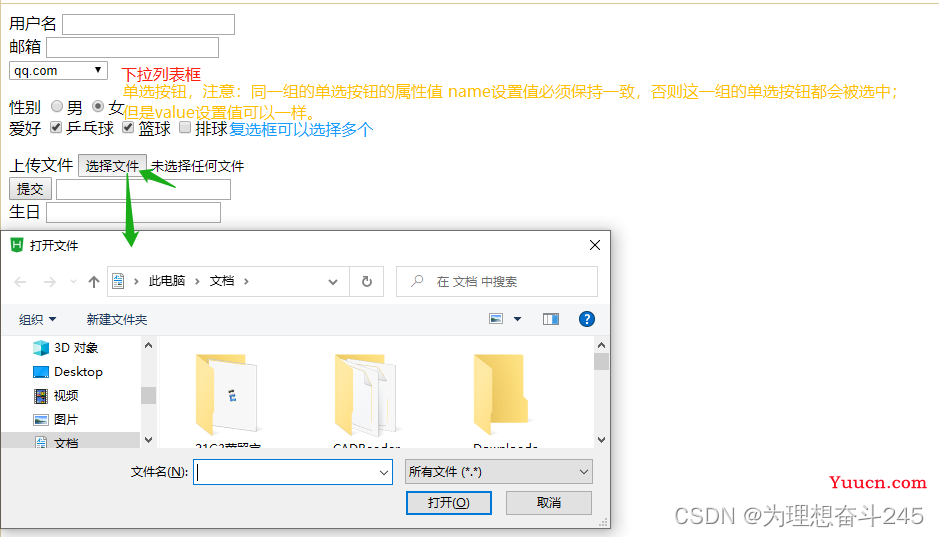Click 文档 in the address path

[222, 281]
